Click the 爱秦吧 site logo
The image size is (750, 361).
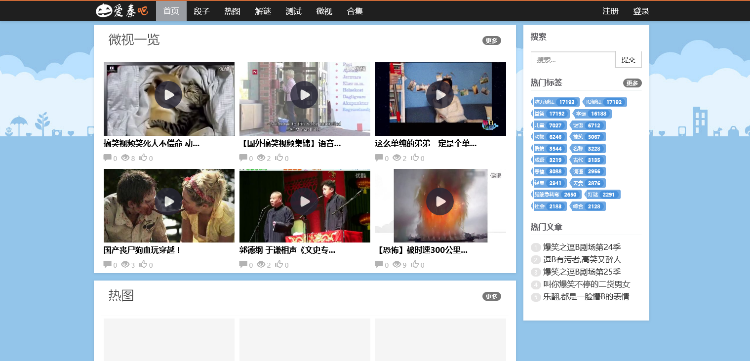click(x=122, y=11)
